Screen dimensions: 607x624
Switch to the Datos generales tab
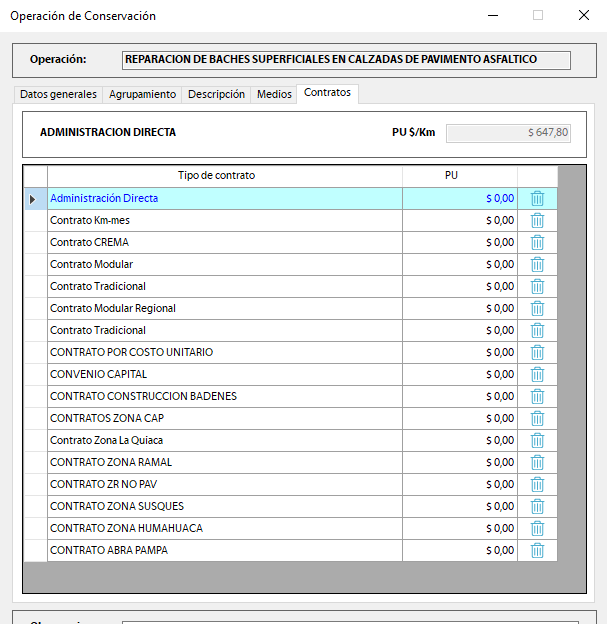tap(59, 94)
